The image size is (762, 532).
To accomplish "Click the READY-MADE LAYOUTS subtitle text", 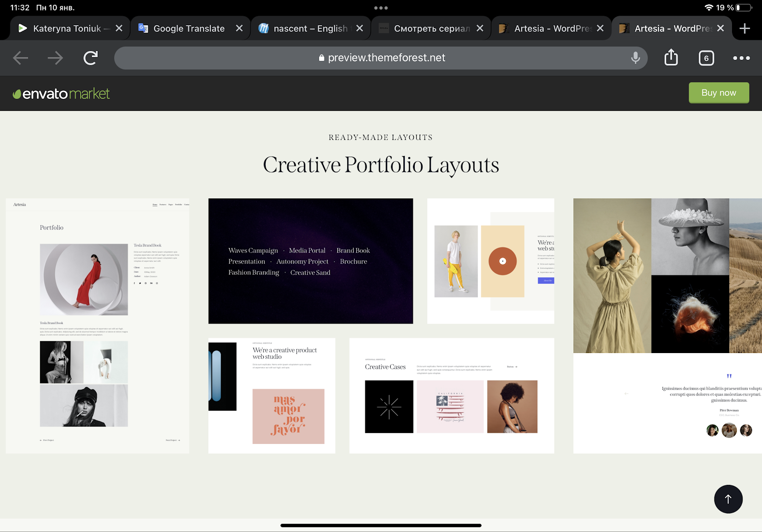I will tap(381, 138).
